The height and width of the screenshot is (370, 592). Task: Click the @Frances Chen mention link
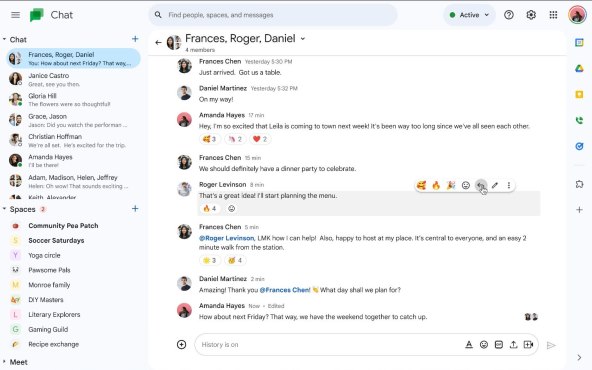coord(285,290)
